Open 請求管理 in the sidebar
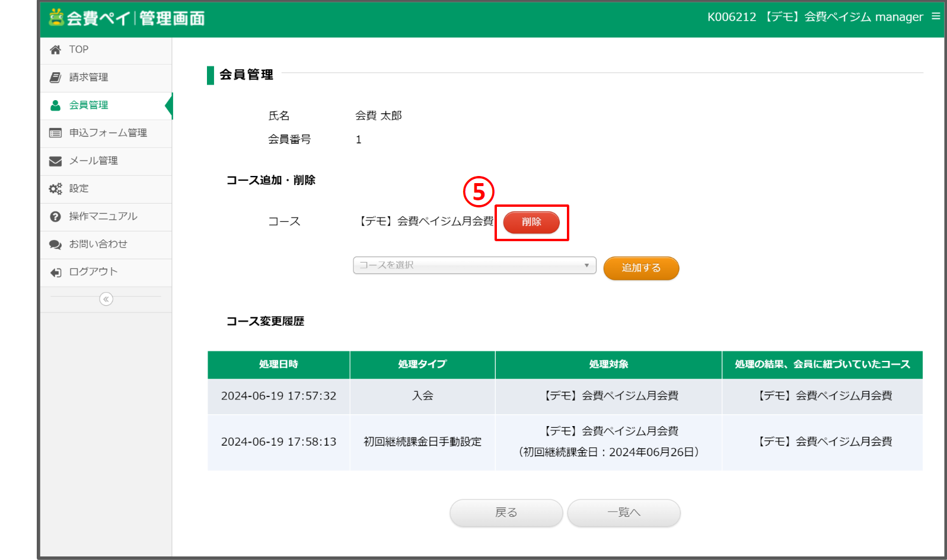Image resolution: width=947 pixels, height=560 pixels. coord(106,78)
